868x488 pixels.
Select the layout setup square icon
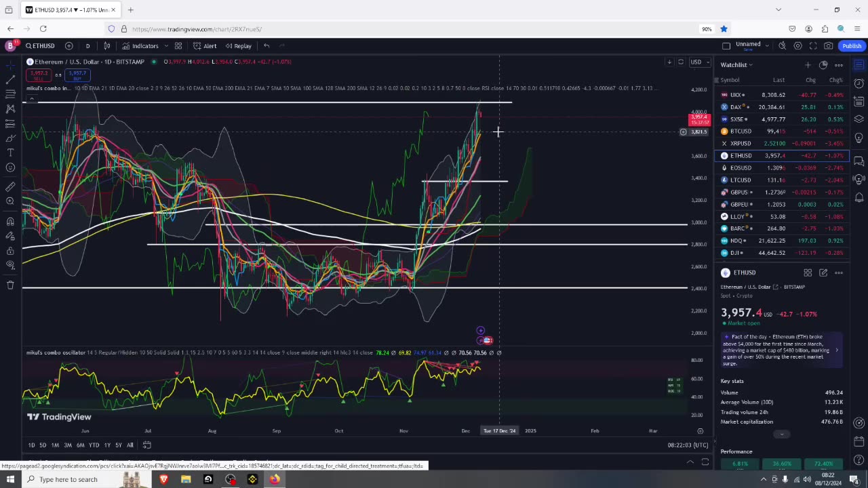(726, 46)
